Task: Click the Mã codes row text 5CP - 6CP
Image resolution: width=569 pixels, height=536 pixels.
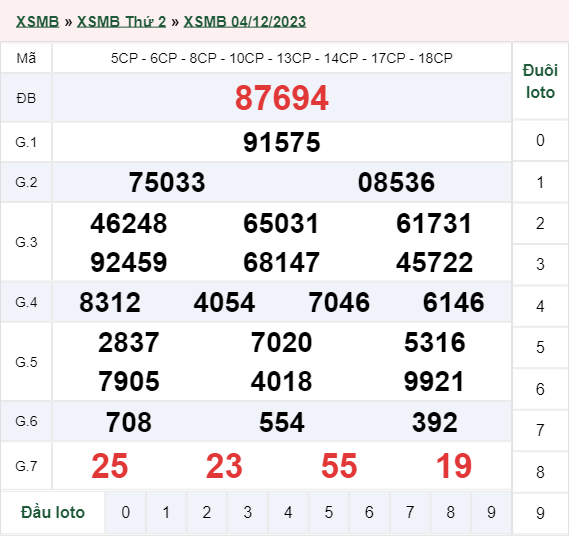Action: (x=144, y=58)
